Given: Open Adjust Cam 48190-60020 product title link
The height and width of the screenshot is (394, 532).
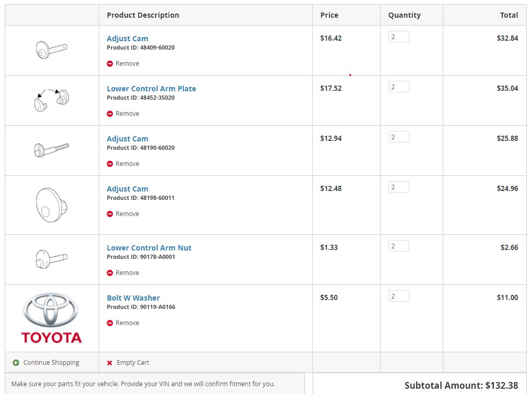Looking at the screenshot, I should [127, 139].
